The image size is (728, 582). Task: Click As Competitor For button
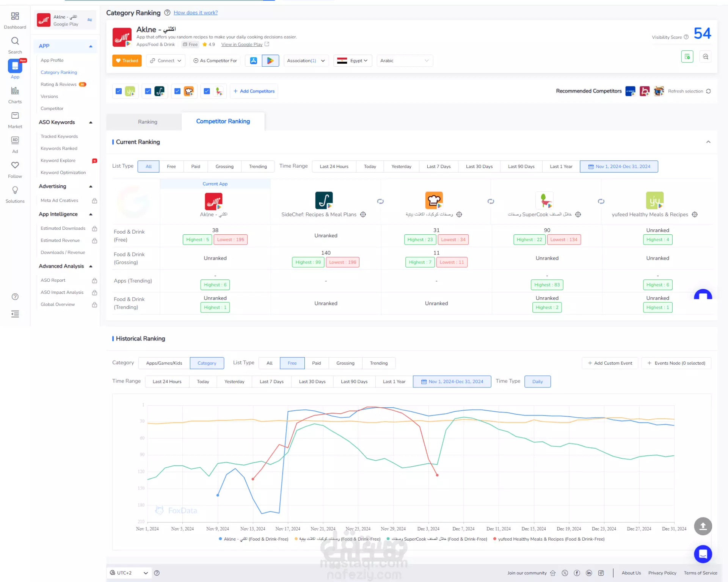(215, 61)
